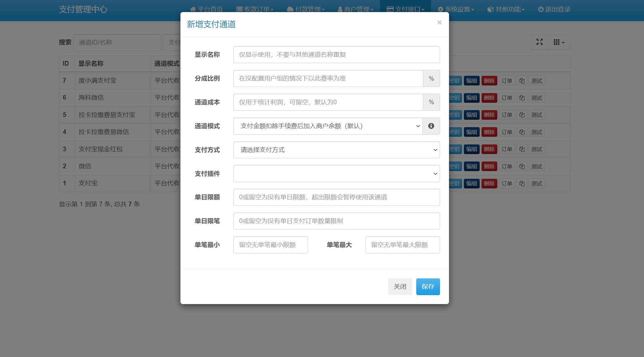Viewport: 644px width, 357px height.
Task: Click copy icon in 拉卡拉缴费易微信 row
Action: (522, 132)
